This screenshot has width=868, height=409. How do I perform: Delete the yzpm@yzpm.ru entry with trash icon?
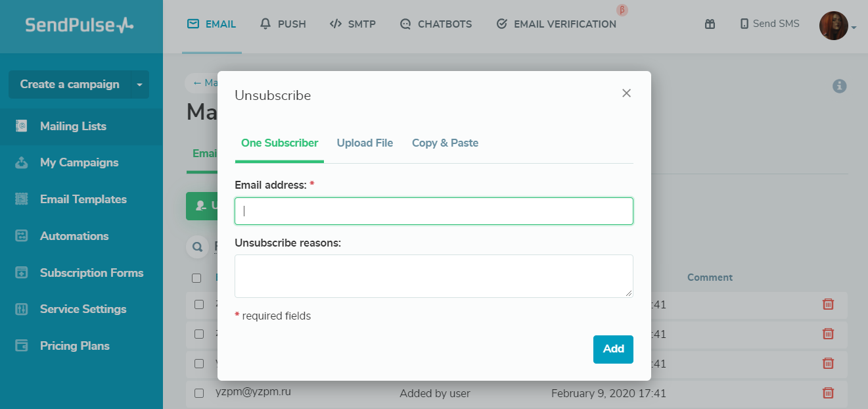828,393
